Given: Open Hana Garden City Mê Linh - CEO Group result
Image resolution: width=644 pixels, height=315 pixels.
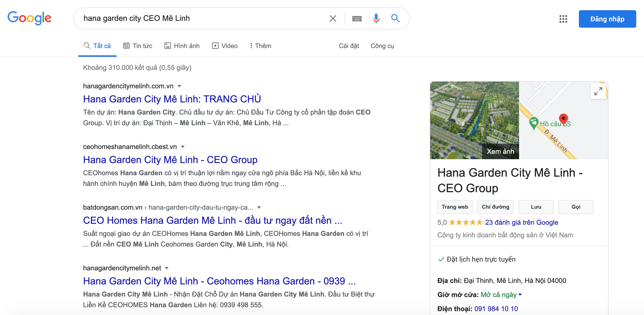Looking at the screenshot, I should [x=170, y=160].
